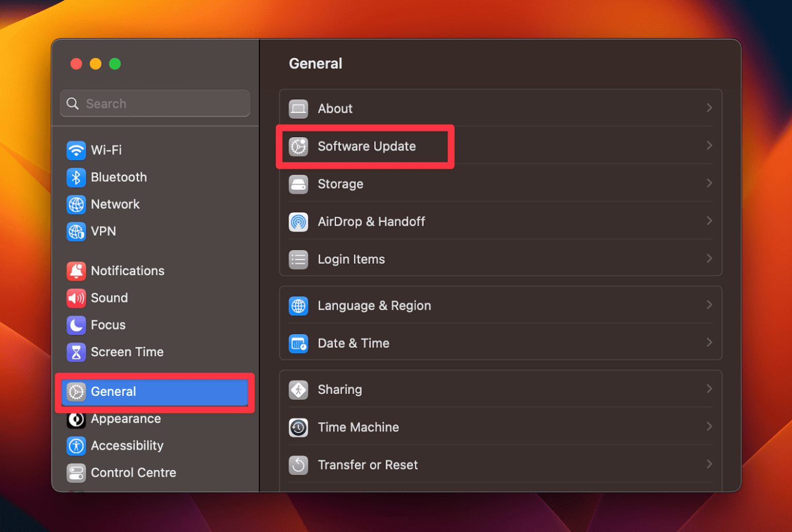This screenshot has height=532, width=792.
Task: Open AirDrop & Handoff settings
Action: tap(371, 222)
